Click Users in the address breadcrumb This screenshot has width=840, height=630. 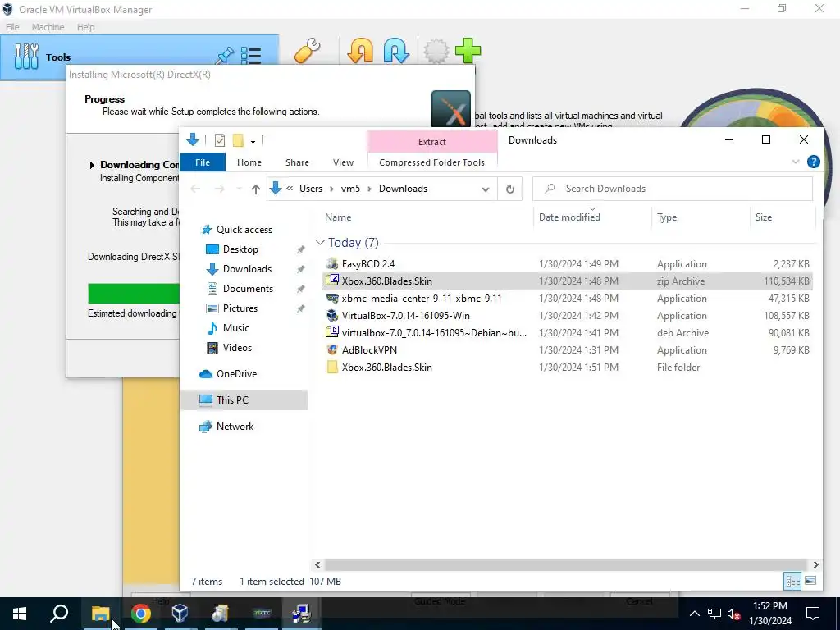point(311,189)
